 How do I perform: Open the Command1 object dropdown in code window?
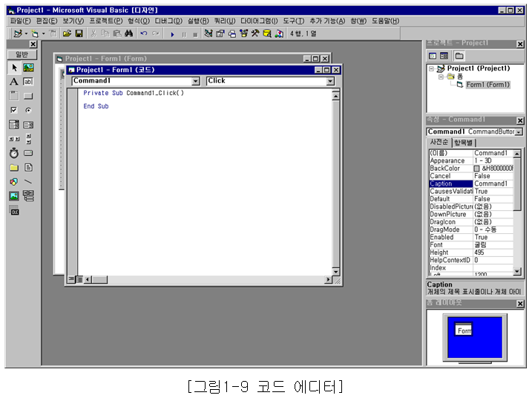195,81
